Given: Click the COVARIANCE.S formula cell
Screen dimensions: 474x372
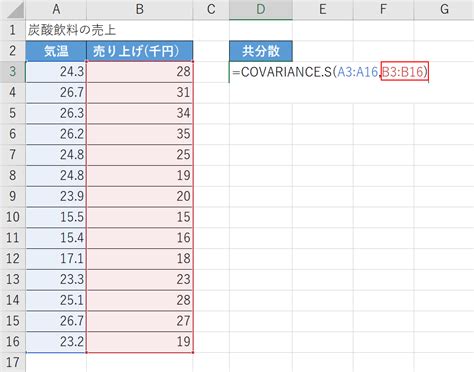Looking at the screenshot, I should [x=328, y=72].
